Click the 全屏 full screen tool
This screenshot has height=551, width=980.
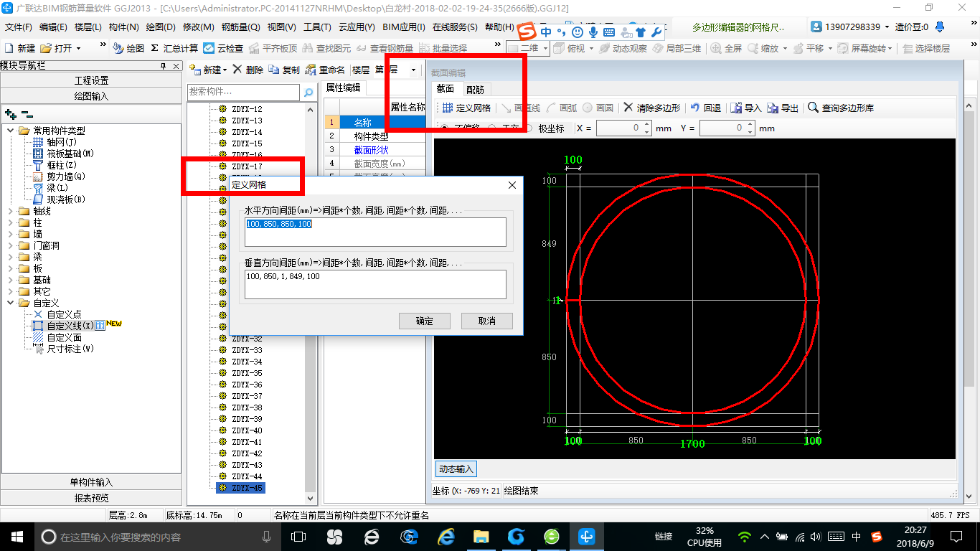pos(726,48)
